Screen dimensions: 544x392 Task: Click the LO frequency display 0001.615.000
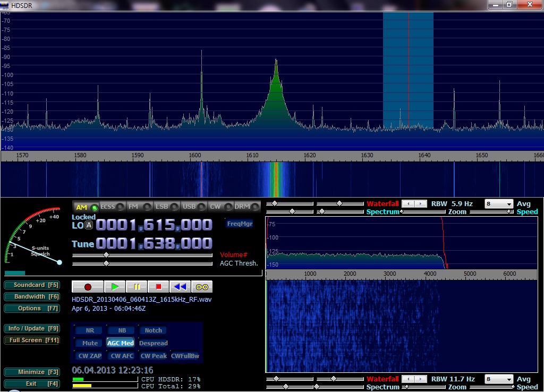(x=154, y=225)
